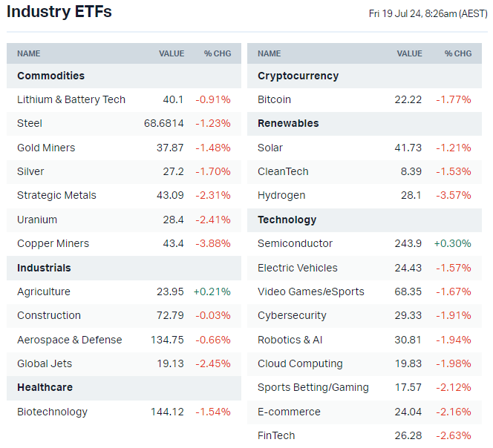The image size is (493, 448).
Task: Select Gold Miners in Commodities
Action: click(46, 148)
